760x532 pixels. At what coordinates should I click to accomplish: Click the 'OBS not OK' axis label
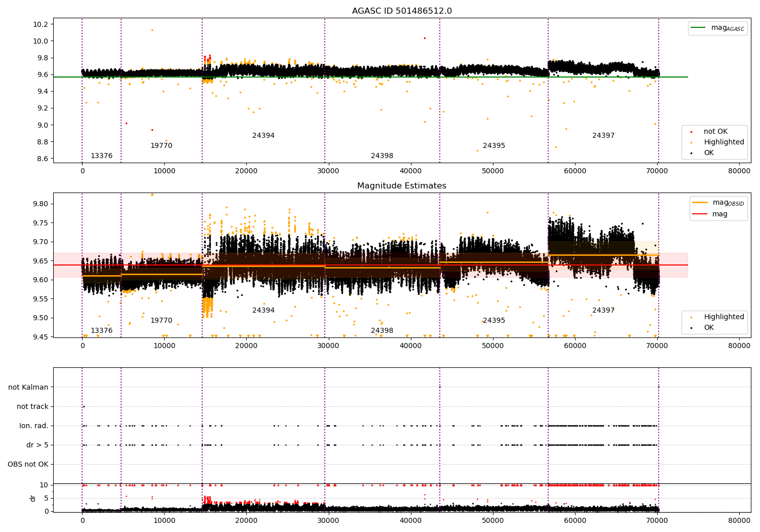point(28,464)
